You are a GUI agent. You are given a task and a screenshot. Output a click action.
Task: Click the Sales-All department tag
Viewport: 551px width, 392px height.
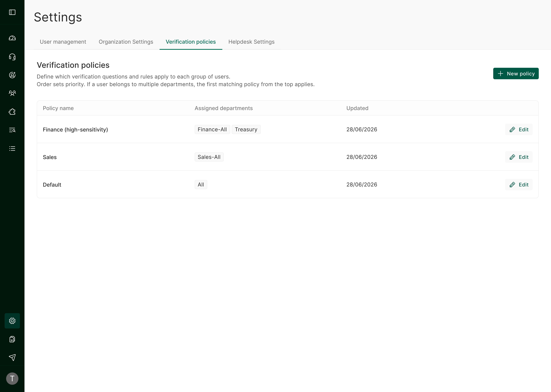209,157
